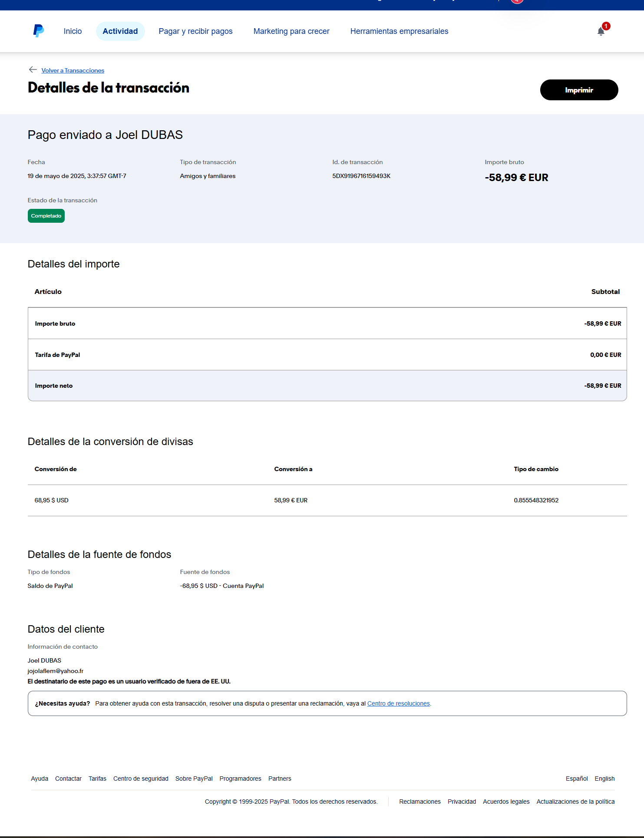The width and height of the screenshot is (644, 838).
Task: Select the Actividad tab
Action: (120, 31)
